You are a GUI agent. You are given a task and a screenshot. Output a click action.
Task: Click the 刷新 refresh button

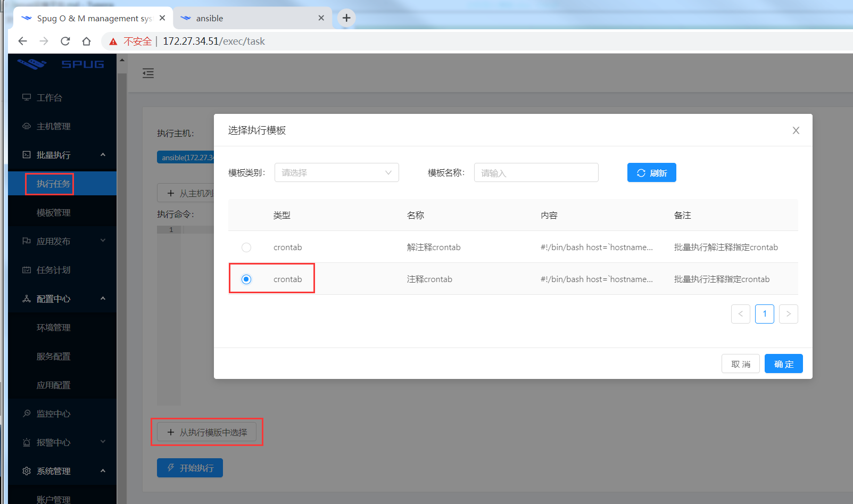tap(652, 172)
